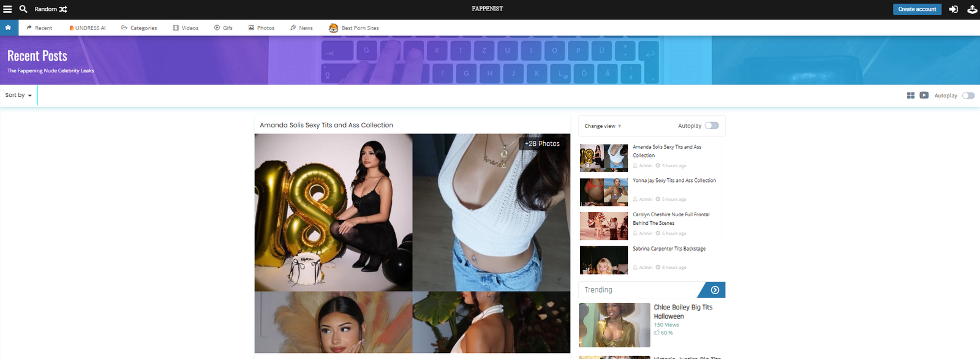Open the hamburger main menu

tap(8, 9)
